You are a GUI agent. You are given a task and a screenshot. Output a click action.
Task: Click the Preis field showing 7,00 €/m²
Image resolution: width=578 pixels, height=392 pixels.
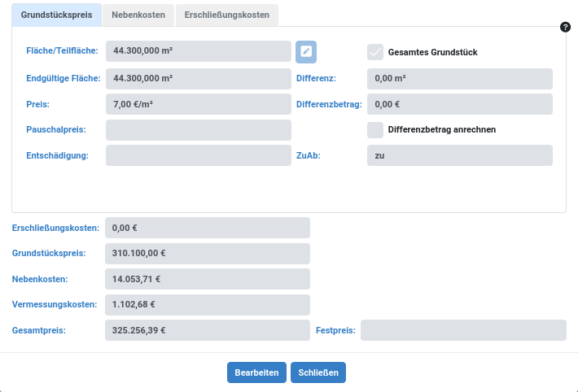pos(198,104)
